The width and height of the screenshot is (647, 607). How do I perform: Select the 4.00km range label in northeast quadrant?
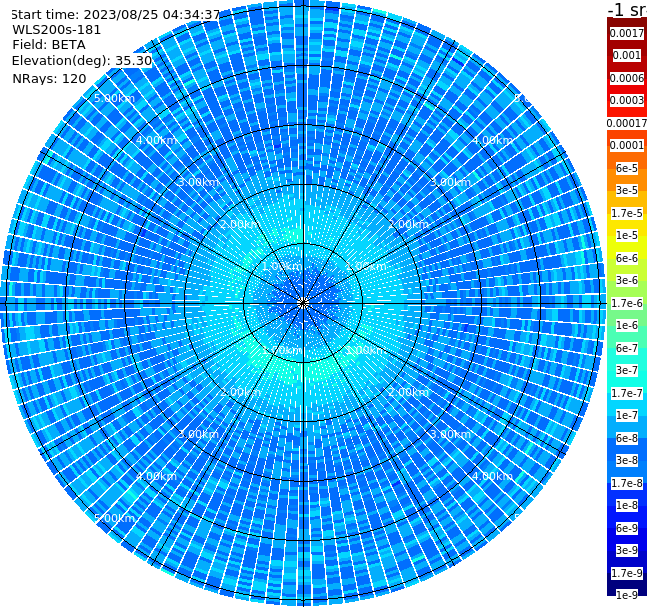click(492, 140)
